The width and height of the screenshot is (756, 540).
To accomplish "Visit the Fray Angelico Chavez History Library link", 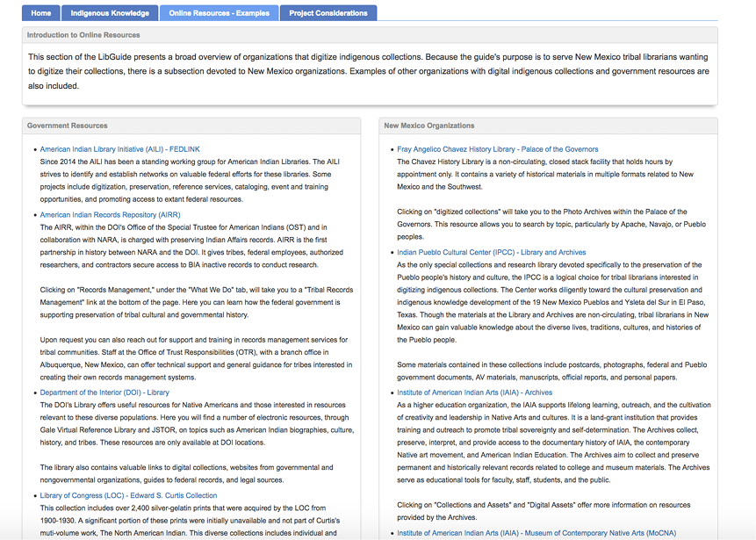I will [494, 148].
